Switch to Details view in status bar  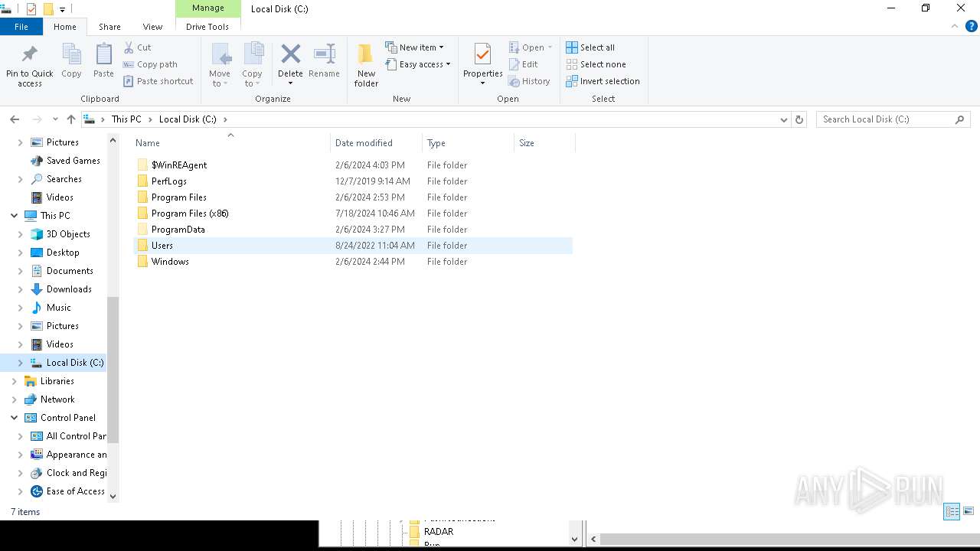point(952,511)
